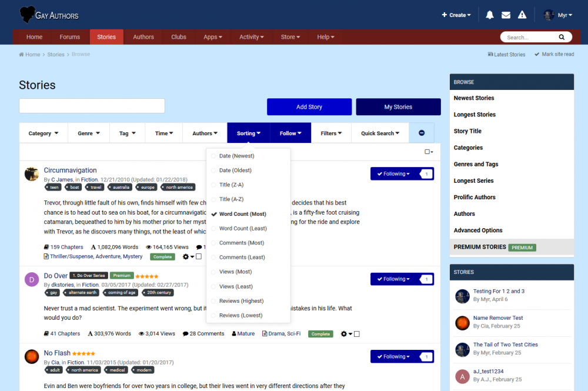Select the Date (Newest) sort option

[x=236, y=156]
